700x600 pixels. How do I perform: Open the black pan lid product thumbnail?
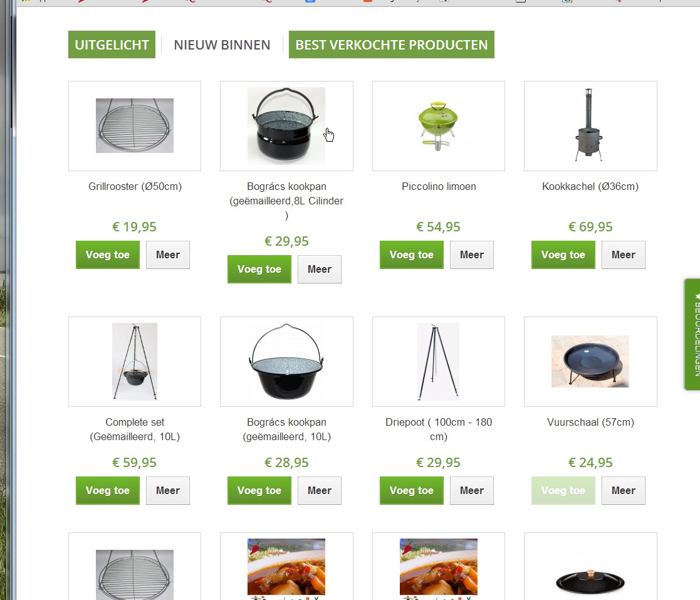click(590, 581)
